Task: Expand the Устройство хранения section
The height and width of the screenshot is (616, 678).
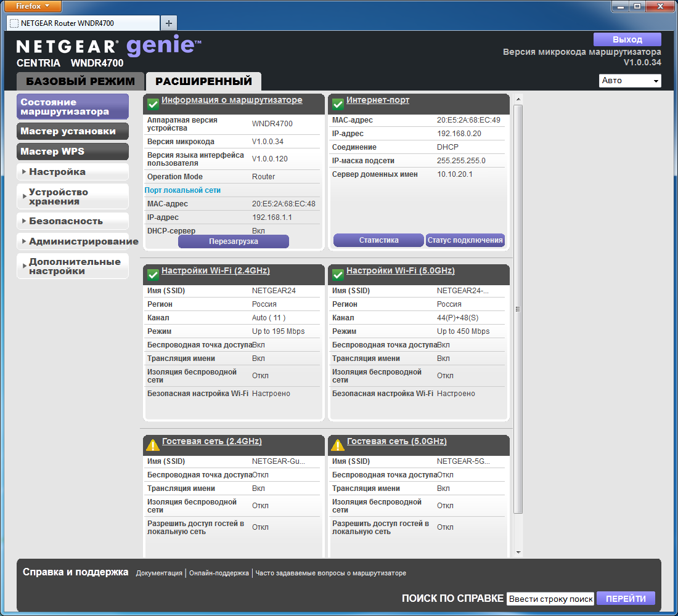Action: 73,197
